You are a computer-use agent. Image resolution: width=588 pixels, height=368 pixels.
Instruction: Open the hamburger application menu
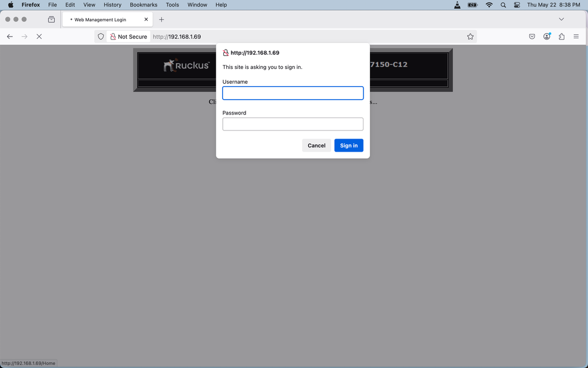tap(576, 37)
